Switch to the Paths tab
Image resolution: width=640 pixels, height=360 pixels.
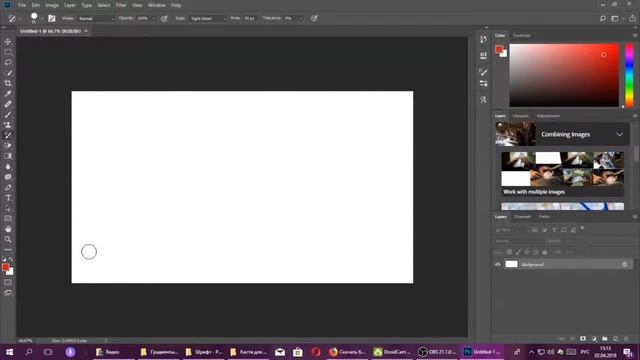point(544,217)
